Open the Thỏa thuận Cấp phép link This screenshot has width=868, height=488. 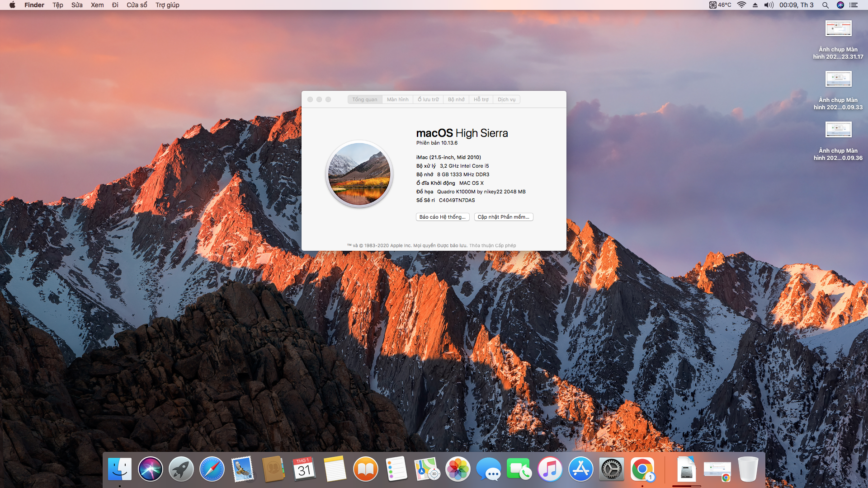tap(492, 246)
